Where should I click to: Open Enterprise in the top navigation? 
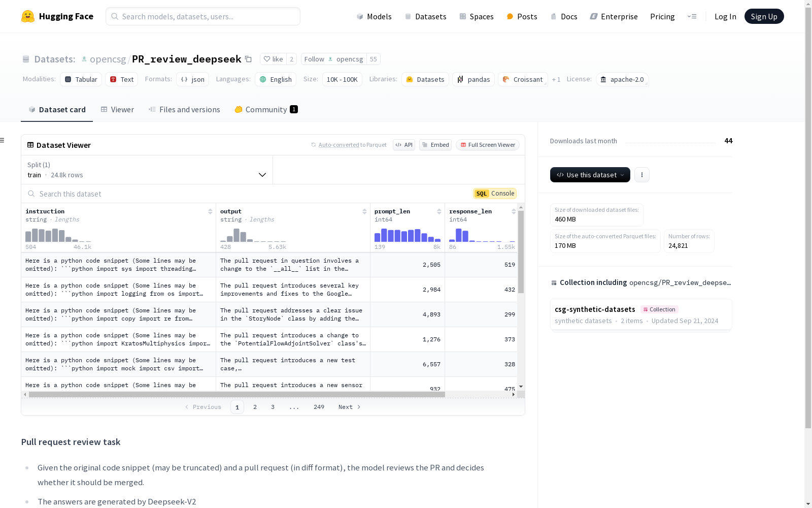614,16
